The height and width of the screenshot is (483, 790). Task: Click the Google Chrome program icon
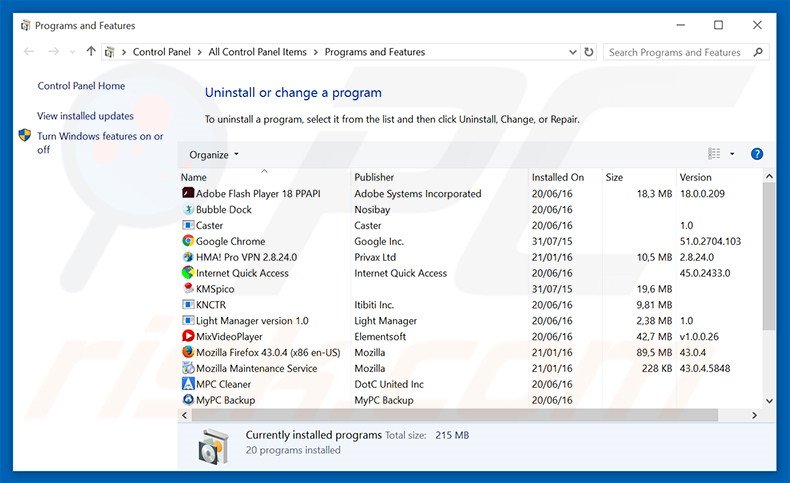pos(188,241)
